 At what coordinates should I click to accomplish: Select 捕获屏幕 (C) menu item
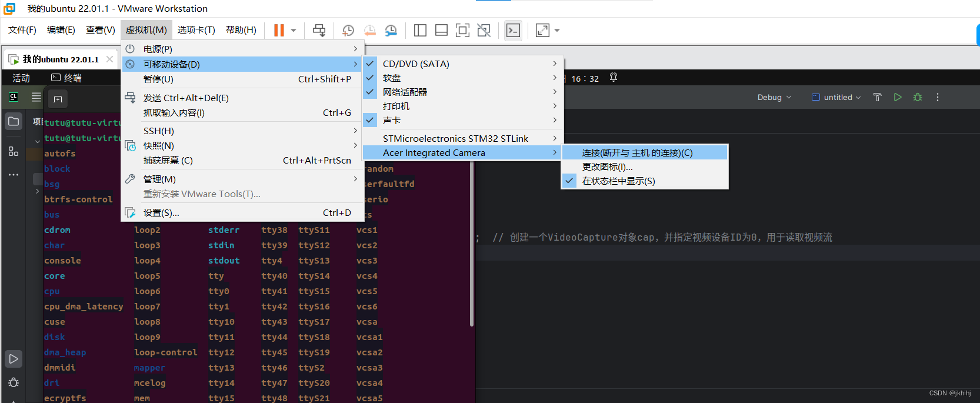pos(242,160)
